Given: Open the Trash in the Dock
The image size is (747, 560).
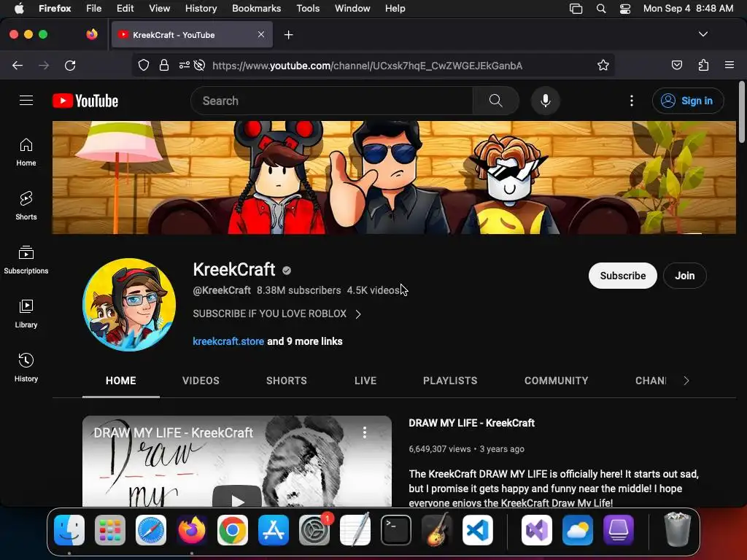Looking at the screenshot, I should click(677, 529).
